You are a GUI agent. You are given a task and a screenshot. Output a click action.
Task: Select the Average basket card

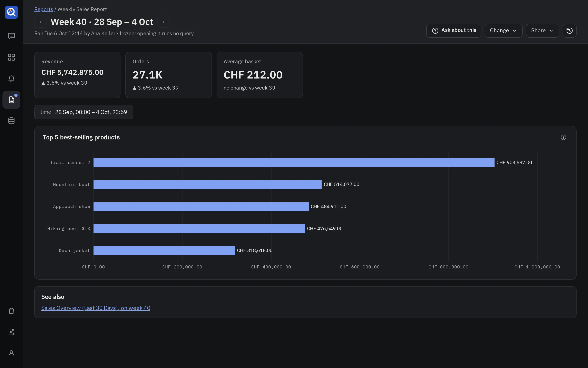click(260, 75)
